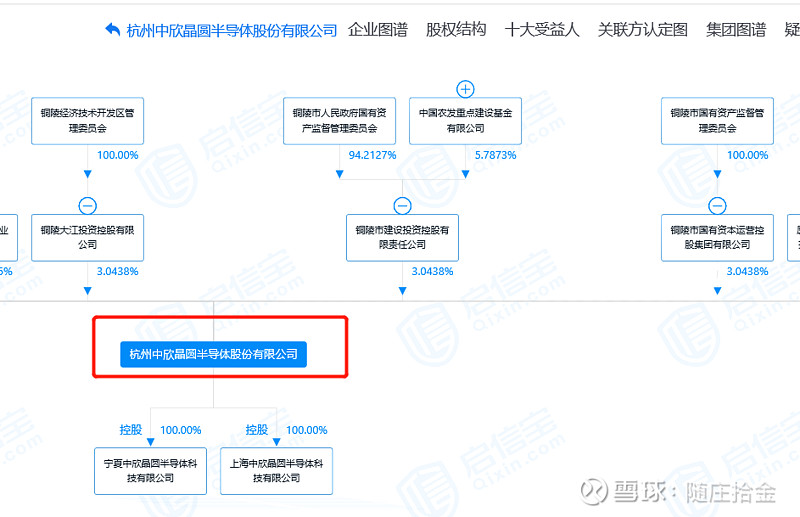Screen dimensions: 800x517
Task: Click the 5.7873% share label
Action: click(x=495, y=155)
